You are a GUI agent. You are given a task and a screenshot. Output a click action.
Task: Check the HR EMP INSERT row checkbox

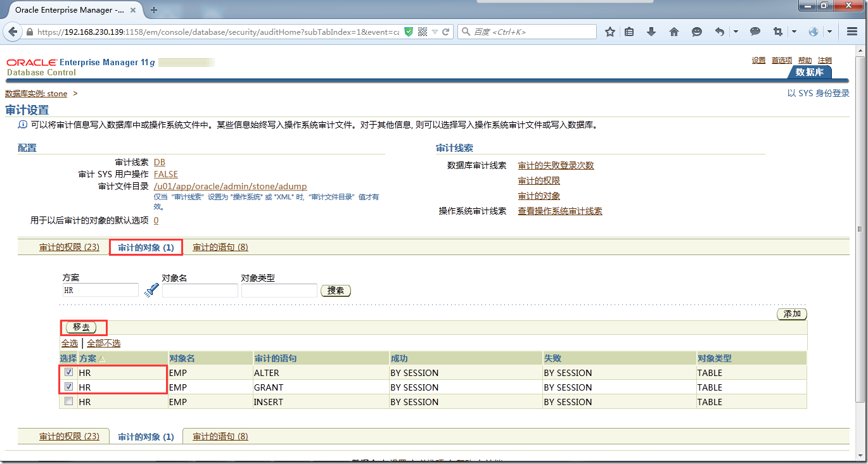click(68, 401)
